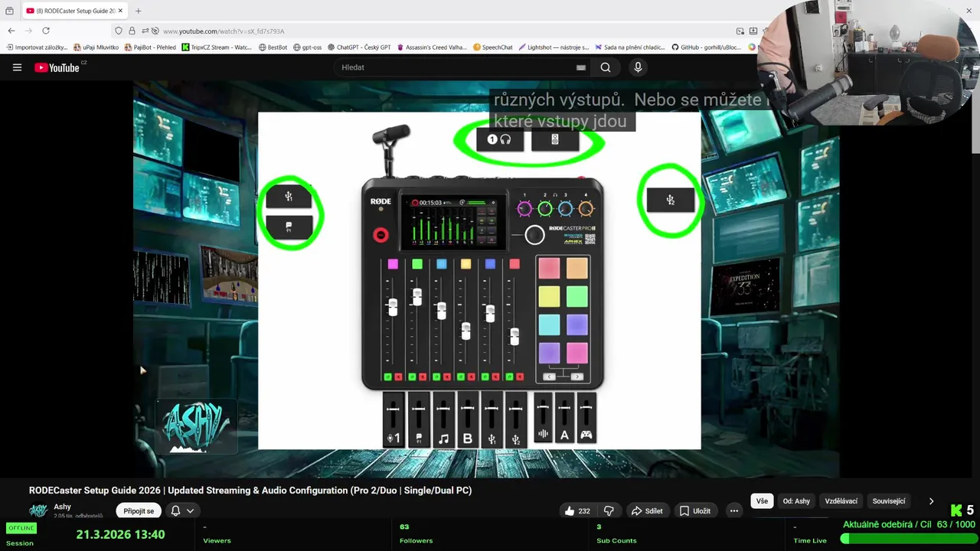
Task: Show more filter chips with right chevron
Action: [931, 501]
